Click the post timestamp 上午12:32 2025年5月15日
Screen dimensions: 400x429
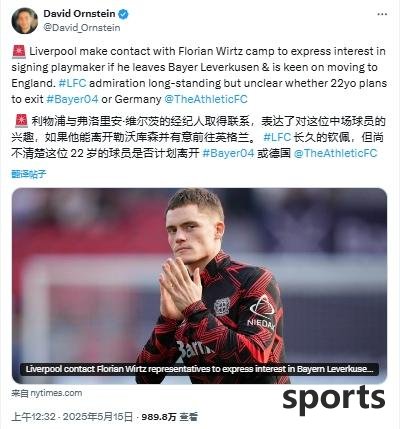(x=72, y=417)
